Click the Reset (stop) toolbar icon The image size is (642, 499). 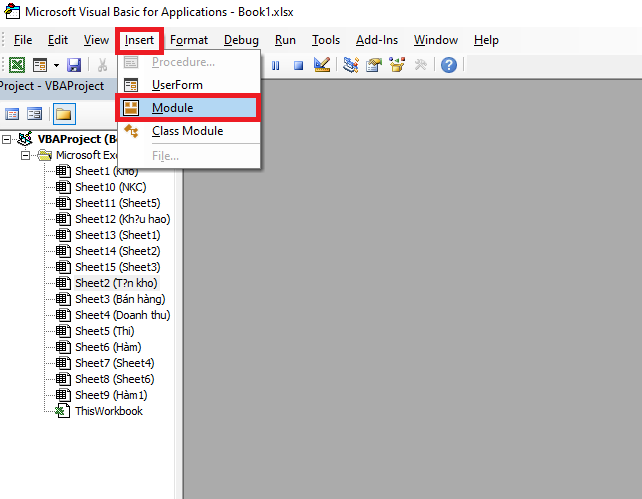coord(298,65)
